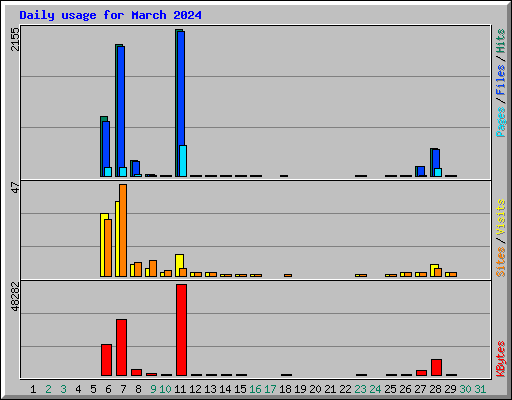Click the 47 sites axis value

point(15,187)
